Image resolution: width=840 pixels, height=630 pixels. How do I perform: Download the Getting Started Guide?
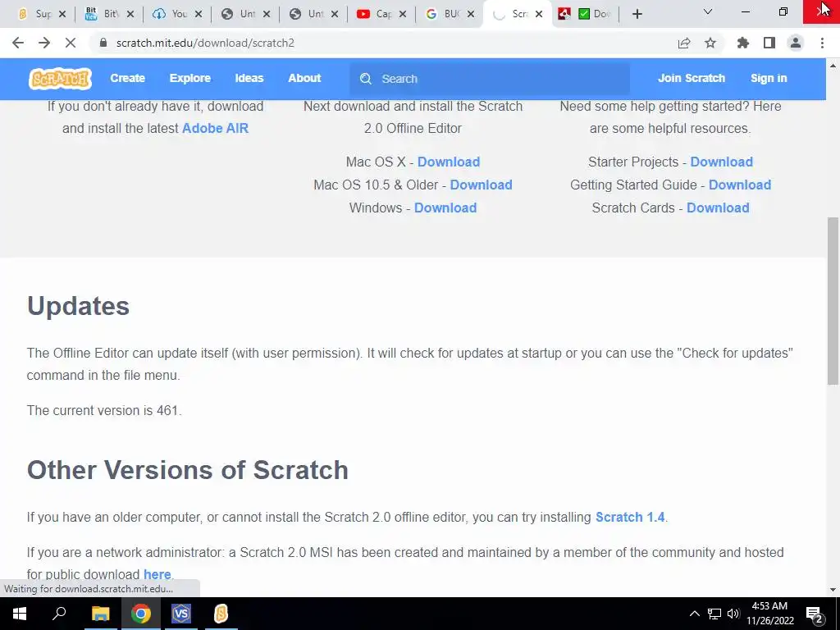tap(740, 185)
